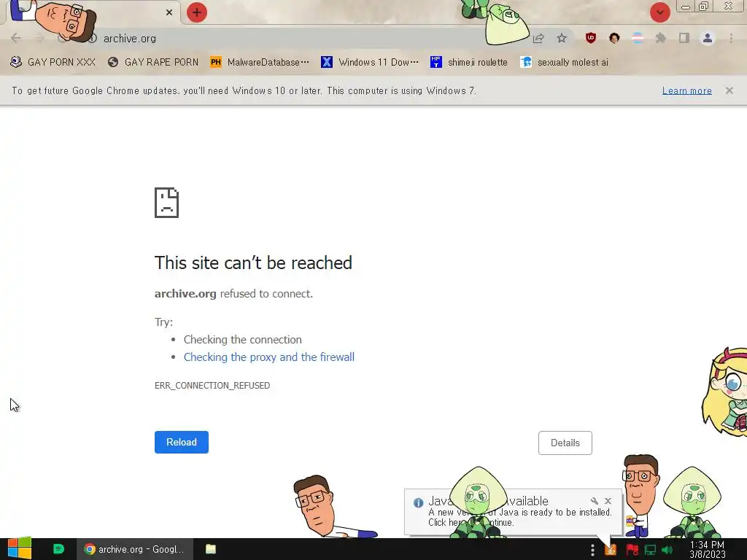Screen dimensions: 747x560
Task: Open File Explorer from the taskbar
Action: pyautogui.click(x=211, y=549)
